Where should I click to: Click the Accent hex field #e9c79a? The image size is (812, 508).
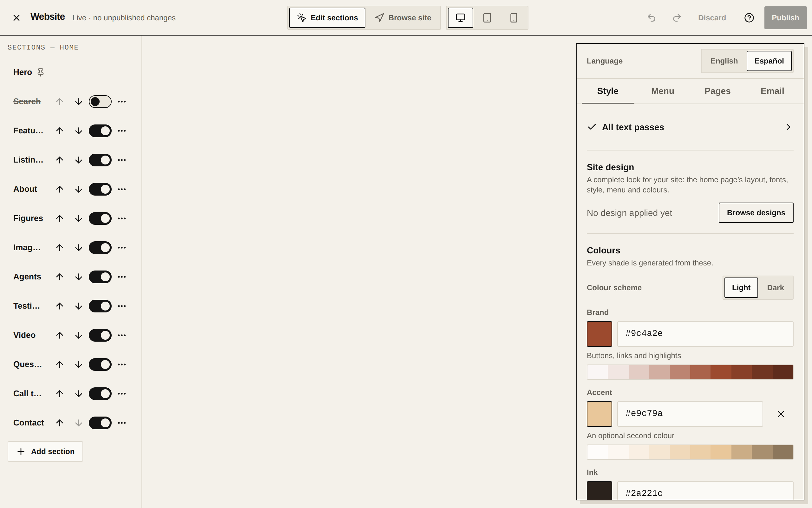(690, 414)
